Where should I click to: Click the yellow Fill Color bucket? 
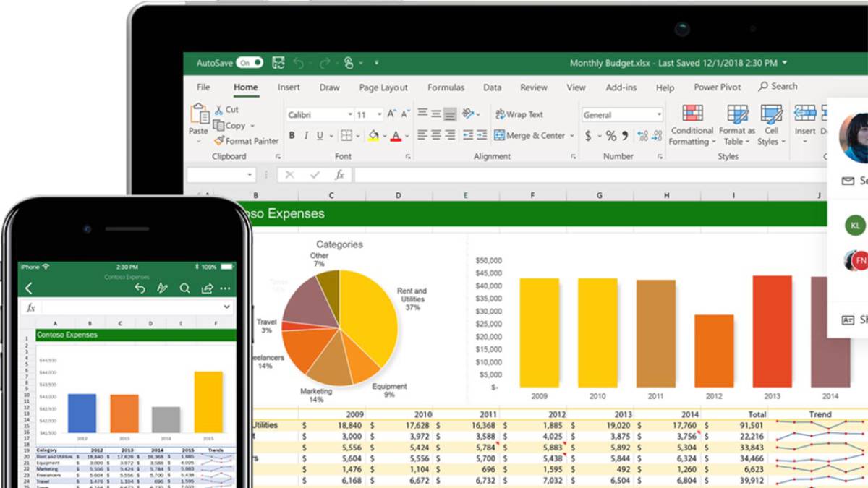coord(373,135)
